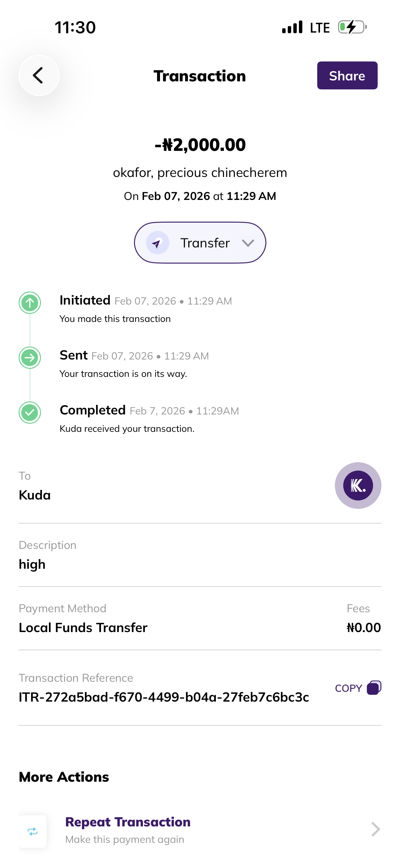Open the Transfer category dropdown
Viewport: 400px width, 868px height.
click(200, 242)
